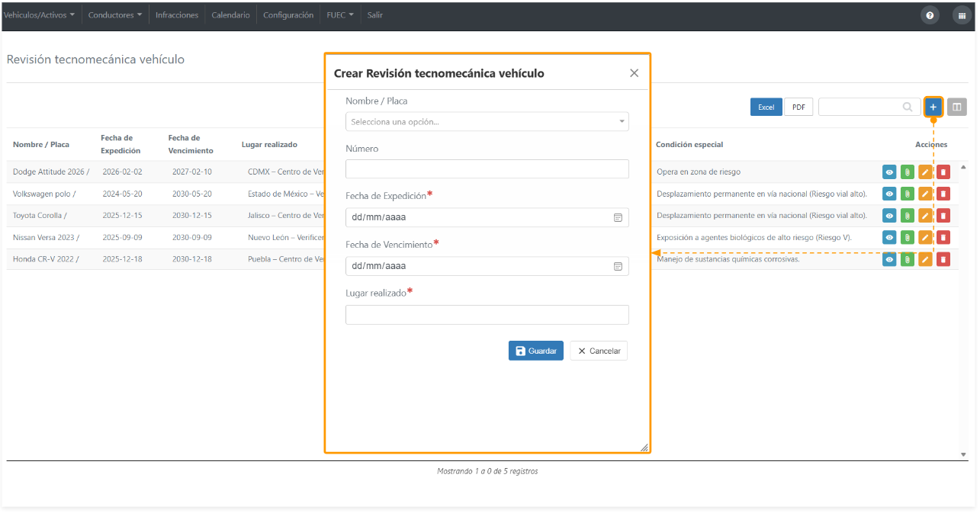Focus the Número input field
Screen dimensions: 980x513
[x=487, y=169]
